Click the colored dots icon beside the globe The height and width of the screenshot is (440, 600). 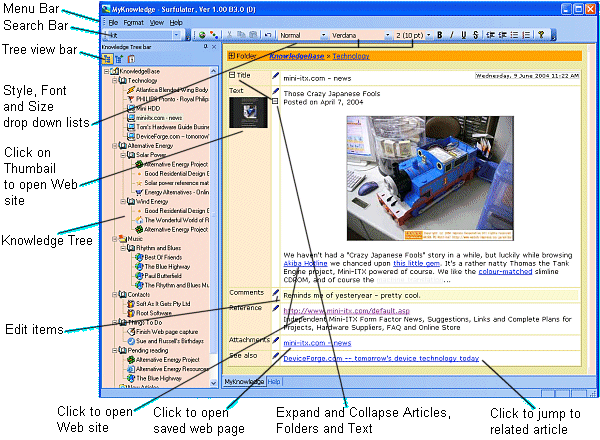[x=214, y=35]
